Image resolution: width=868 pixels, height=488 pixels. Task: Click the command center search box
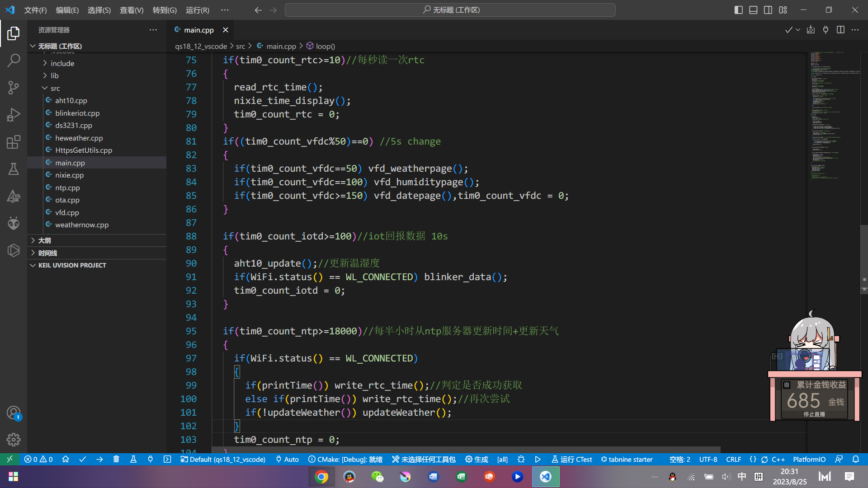click(x=450, y=10)
